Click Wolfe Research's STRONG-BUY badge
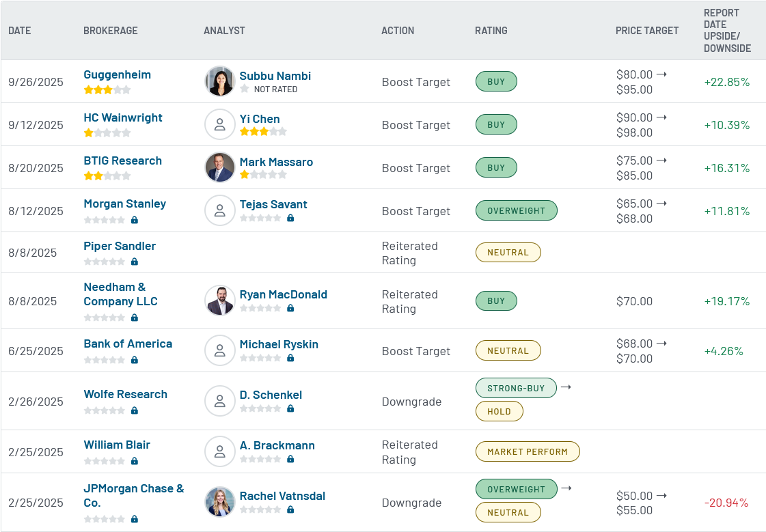This screenshot has height=532, width=766. coord(516,388)
